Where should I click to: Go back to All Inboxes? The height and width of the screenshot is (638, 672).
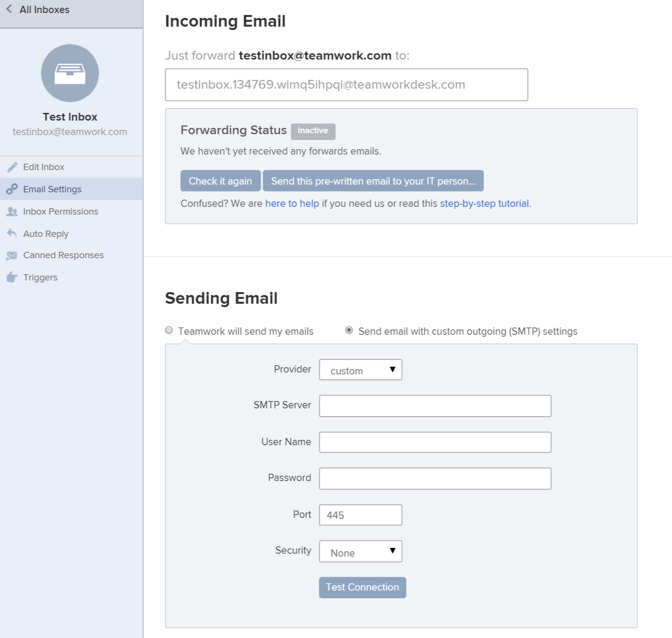pyautogui.click(x=44, y=10)
